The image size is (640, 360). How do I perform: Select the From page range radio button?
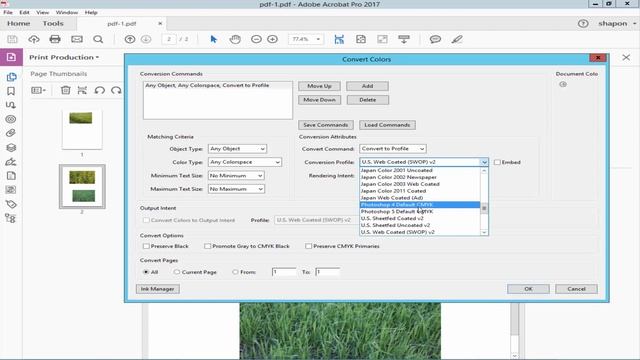click(x=235, y=272)
